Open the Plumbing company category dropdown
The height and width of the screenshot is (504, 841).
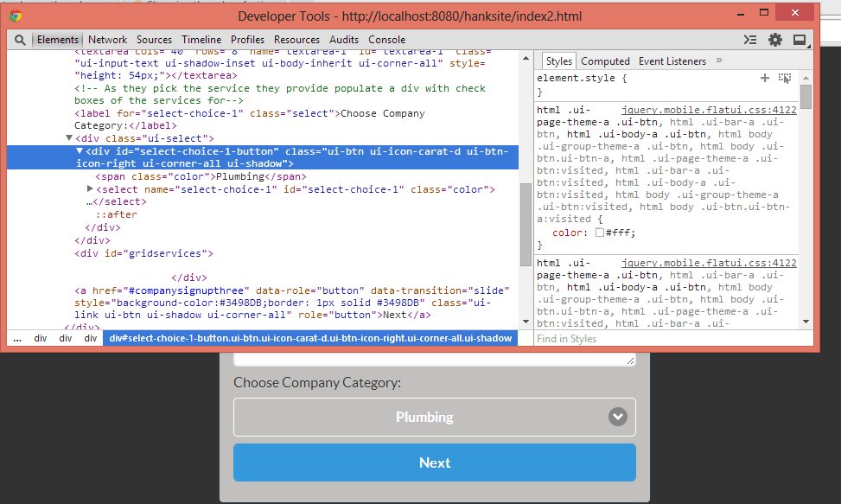click(435, 416)
